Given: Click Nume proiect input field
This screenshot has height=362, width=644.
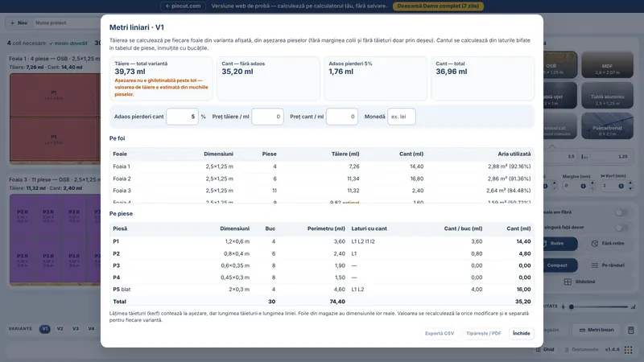Looking at the screenshot, I should (x=66, y=23).
